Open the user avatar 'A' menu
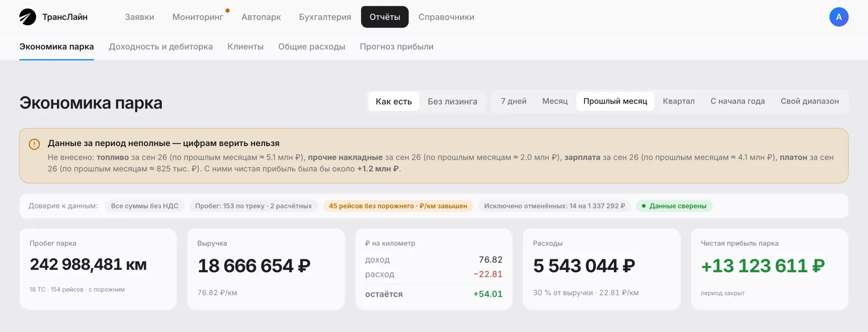The image size is (868, 332). tap(839, 17)
